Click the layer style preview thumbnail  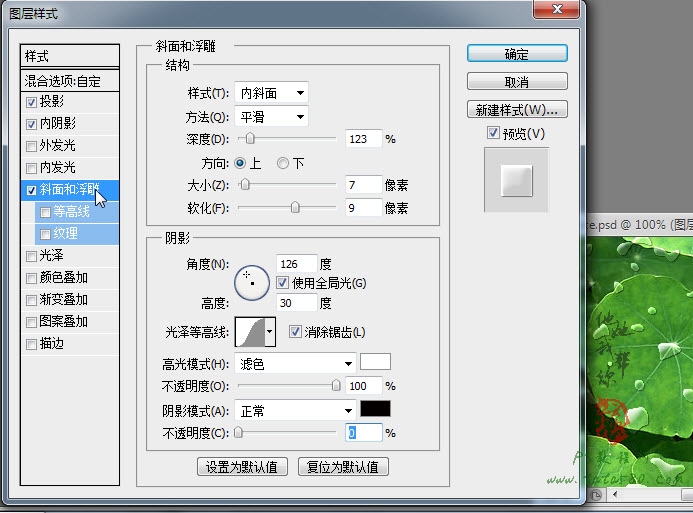pyautogui.click(x=516, y=180)
